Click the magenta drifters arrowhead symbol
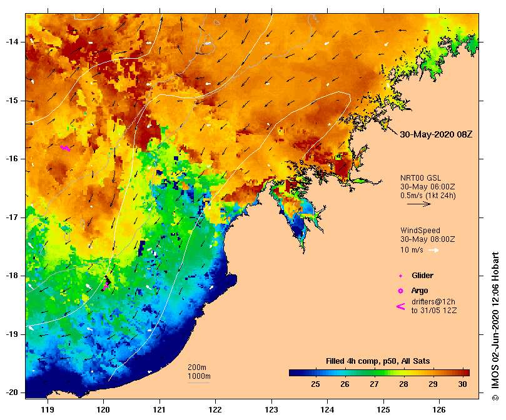The width and height of the screenshot is (506, 420). tap(400, 306)
